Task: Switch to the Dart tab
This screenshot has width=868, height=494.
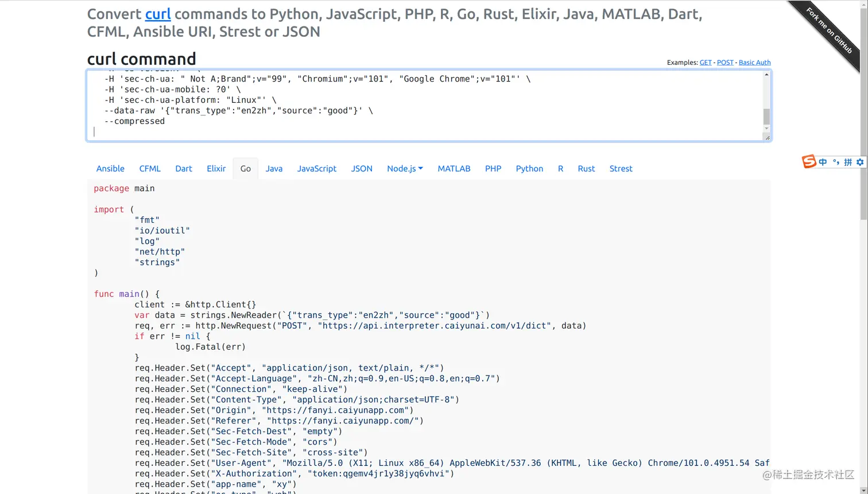Action: [x=184, y=168]
